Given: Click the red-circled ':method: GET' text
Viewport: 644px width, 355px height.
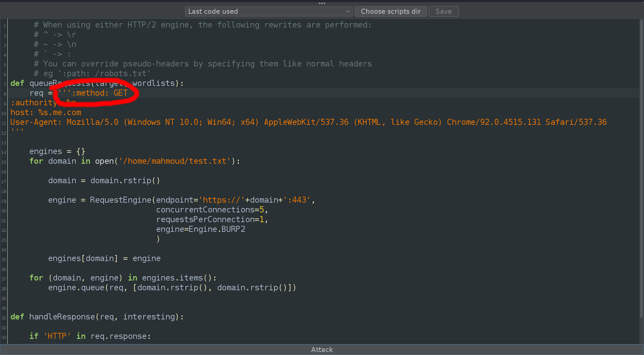Looking at the screenshot, I should point(97,93).
